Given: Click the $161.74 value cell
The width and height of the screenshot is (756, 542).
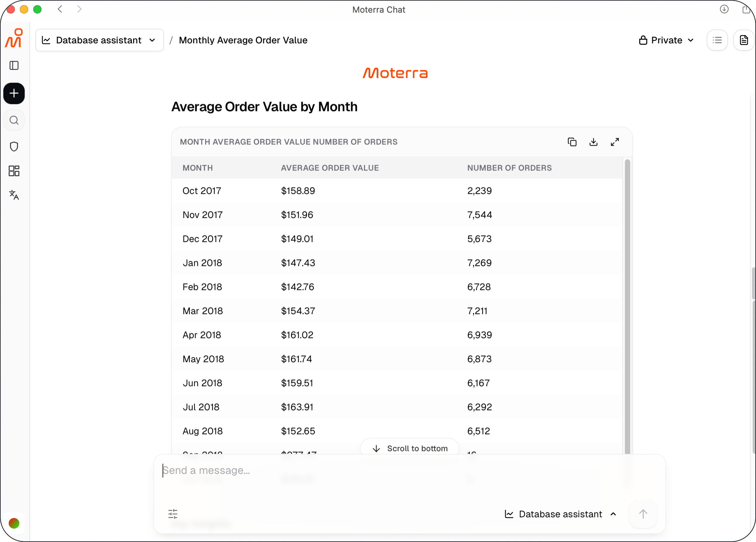Looking at the screenshot, I should (x=296, y=359).
